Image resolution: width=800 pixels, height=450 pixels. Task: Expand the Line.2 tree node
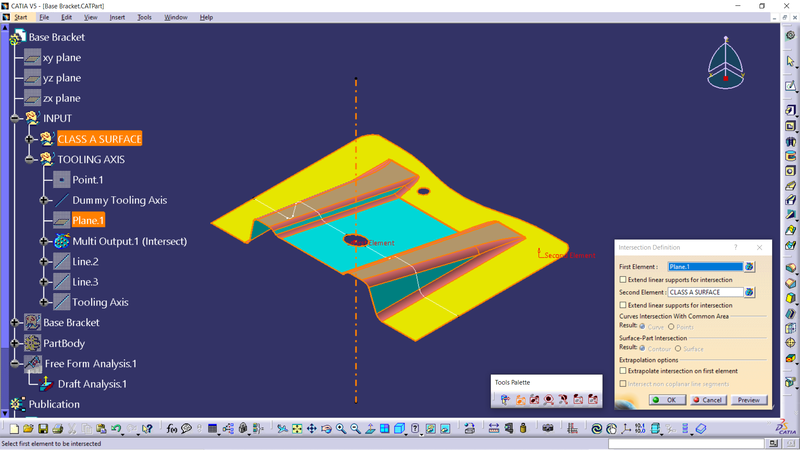click(44, 261)
